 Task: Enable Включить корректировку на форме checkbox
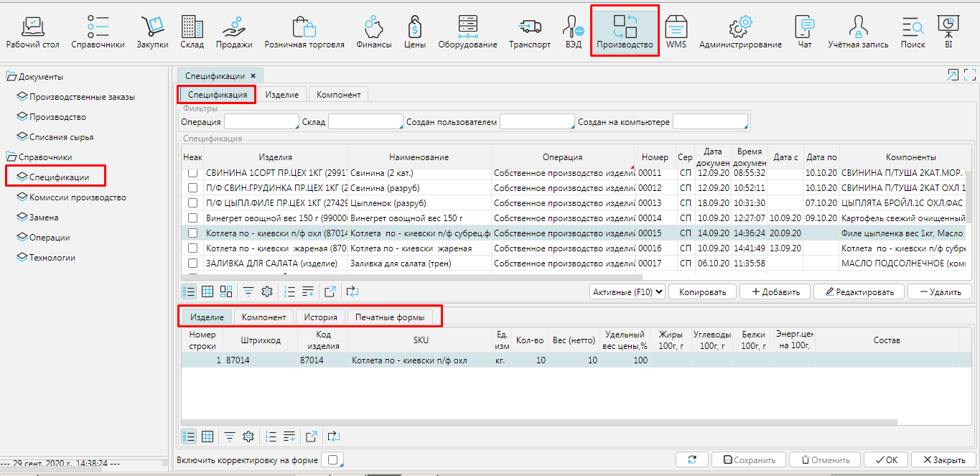332,460
